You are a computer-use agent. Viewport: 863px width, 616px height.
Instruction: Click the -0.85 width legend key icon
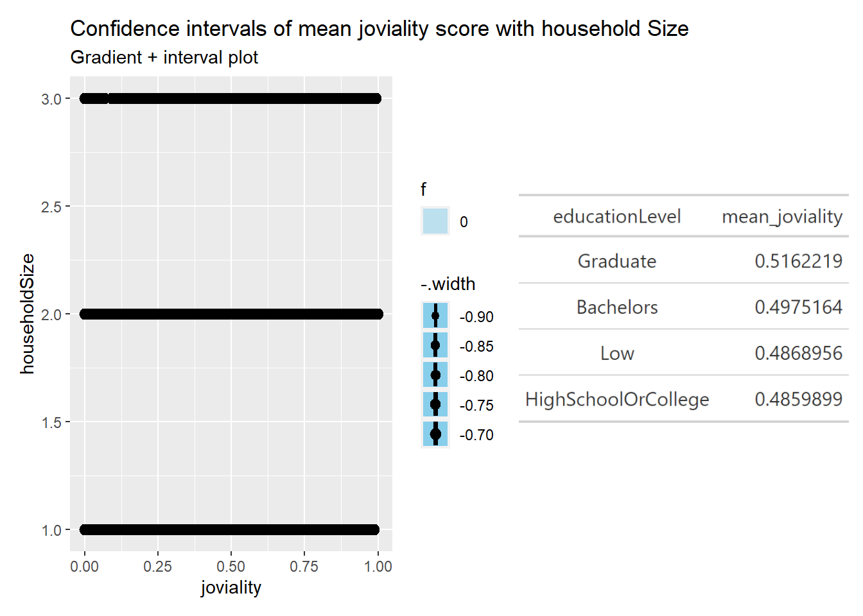[x=435, y=346]
